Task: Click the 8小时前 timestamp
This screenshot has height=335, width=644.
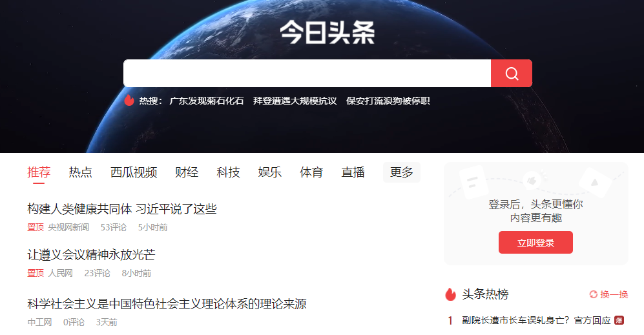Action: 136,274
